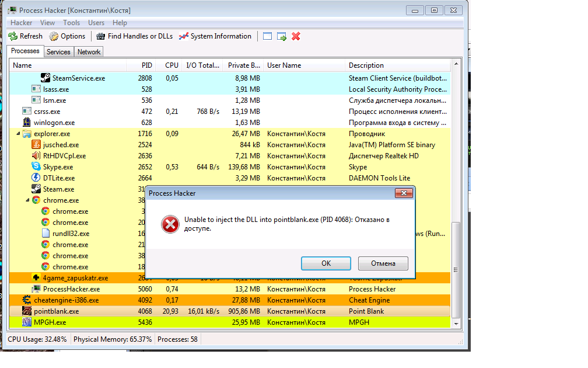Click the red X kill window icon
588x368 pixels.
pyautogui.click(x=296, y=36)
